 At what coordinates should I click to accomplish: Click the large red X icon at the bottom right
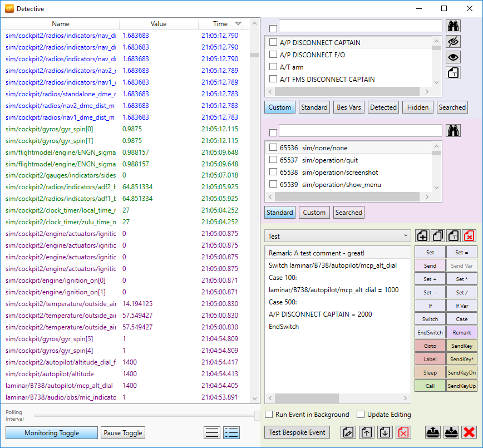[x=469, y=432]
